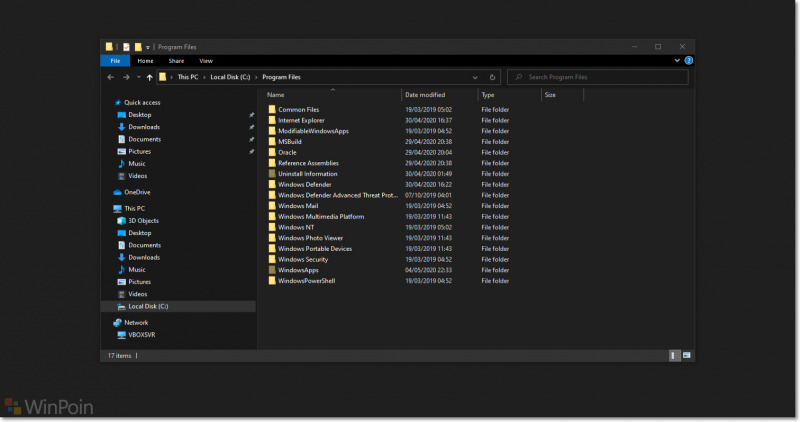Click Program Files in address breadcrumb
800x422 pixels.
coord(281,77)
